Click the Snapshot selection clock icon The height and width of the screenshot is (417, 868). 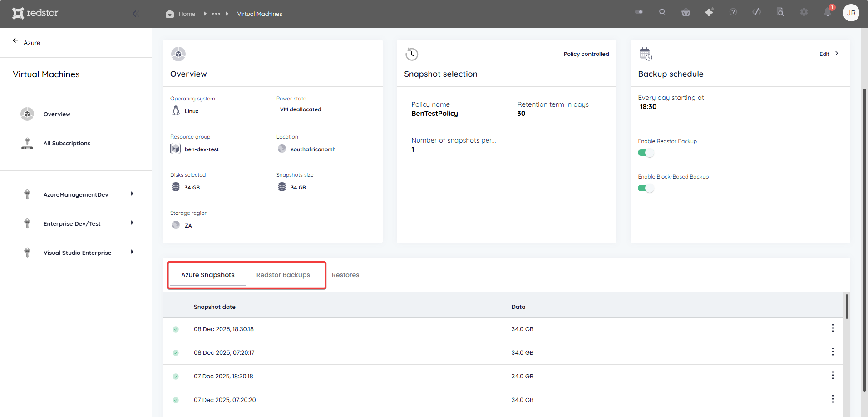(412, 54)
